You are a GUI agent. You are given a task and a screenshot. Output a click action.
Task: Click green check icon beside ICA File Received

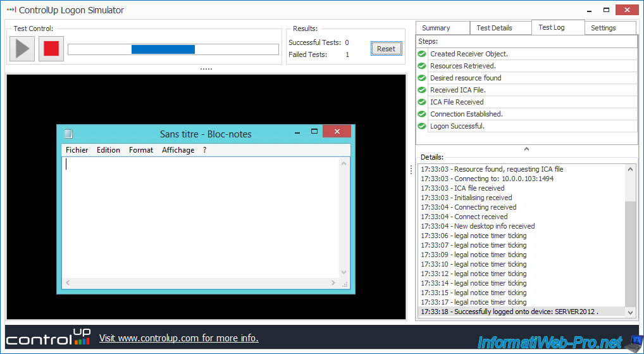(422, 102)
